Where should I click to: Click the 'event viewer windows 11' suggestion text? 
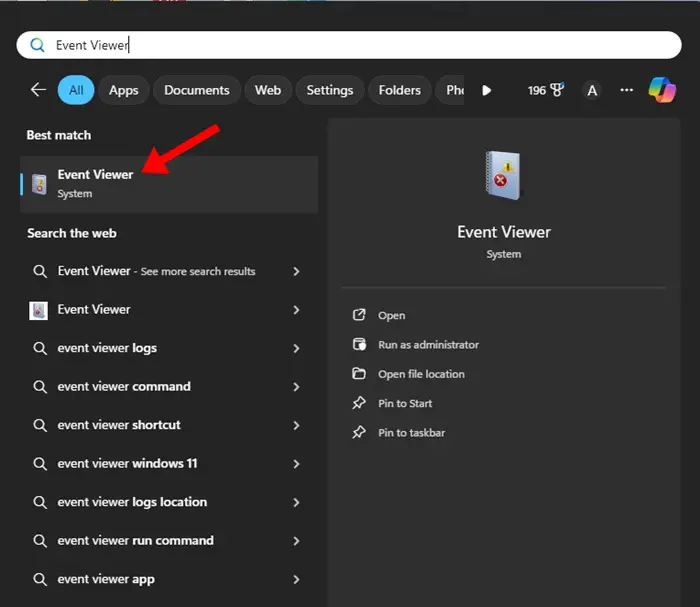[127, 464]
